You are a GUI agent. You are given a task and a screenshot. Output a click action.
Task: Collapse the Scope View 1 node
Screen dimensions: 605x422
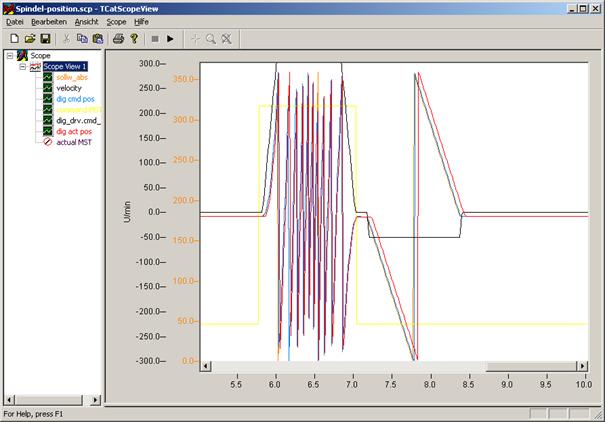point(23,66)
